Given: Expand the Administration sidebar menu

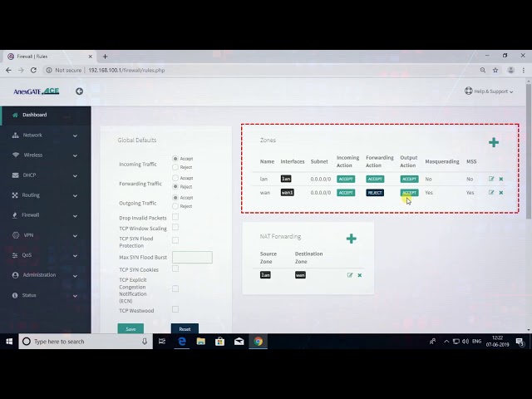Looking at the screenshot, I should [x=46, y=275].
